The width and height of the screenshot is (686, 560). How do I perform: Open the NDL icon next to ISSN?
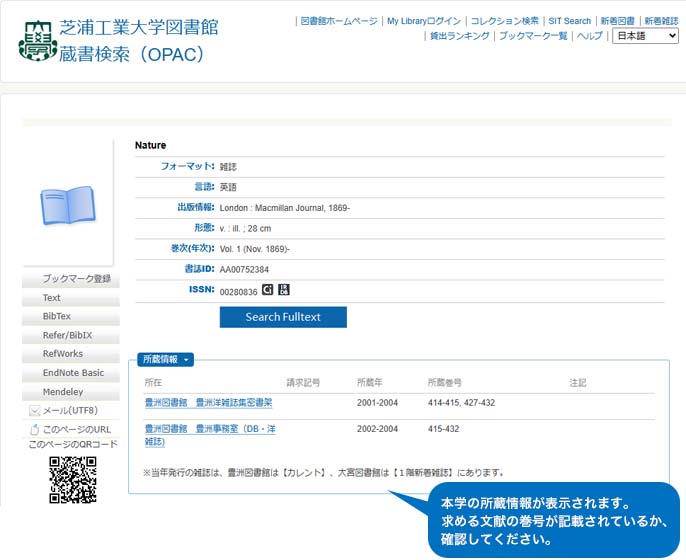point(284,289)
